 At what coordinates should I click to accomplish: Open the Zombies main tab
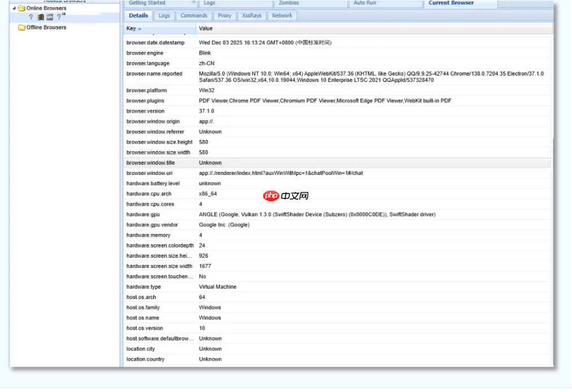pyautogui.click(x=289, y=3)
